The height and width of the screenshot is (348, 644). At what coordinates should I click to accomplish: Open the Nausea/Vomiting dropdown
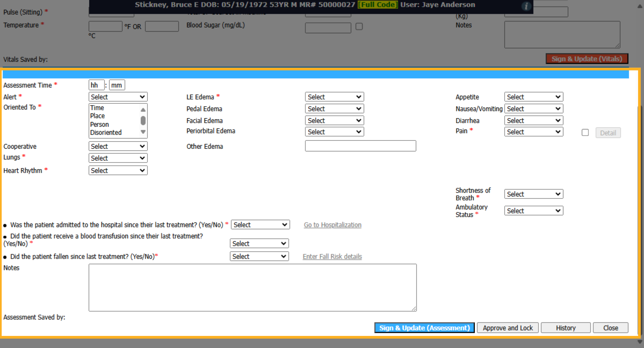tap(534, 109)
